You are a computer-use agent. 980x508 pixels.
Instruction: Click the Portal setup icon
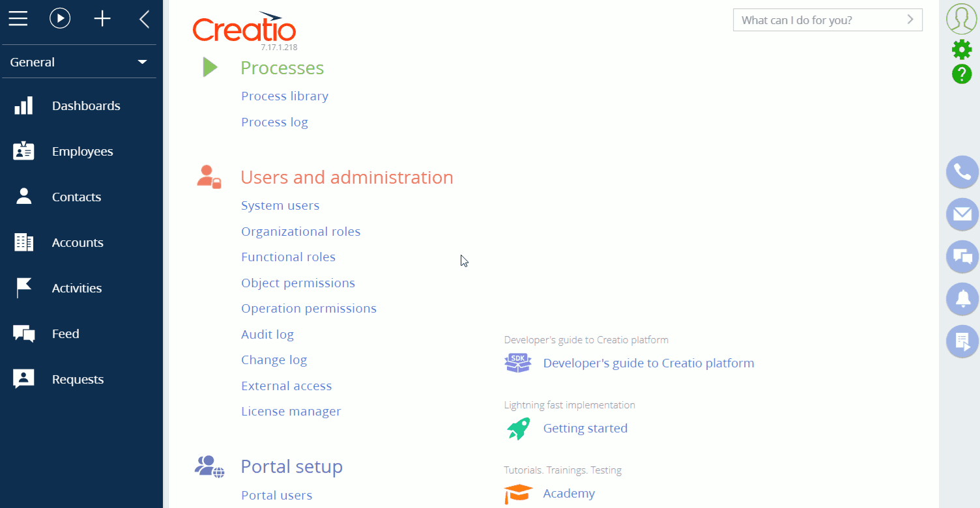pos(209,466)
